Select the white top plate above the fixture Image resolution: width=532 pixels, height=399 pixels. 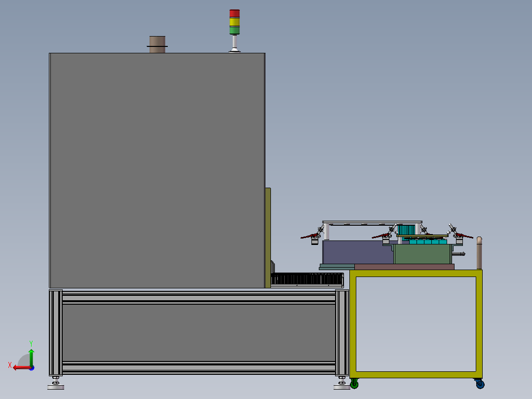372,222
